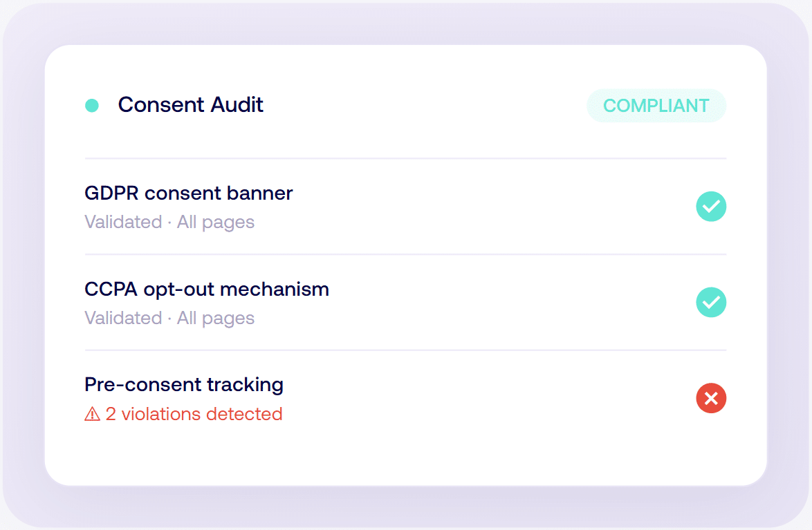
Task: Click the divider between GDPR and CCPA rows
Action: point(405,254)
